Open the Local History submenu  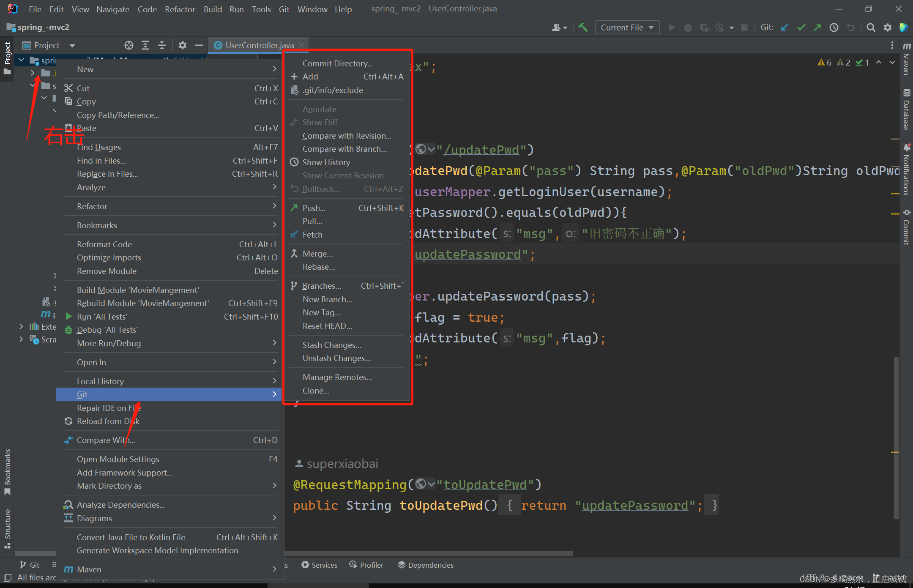pyautogui.click(x=170, y=381)
